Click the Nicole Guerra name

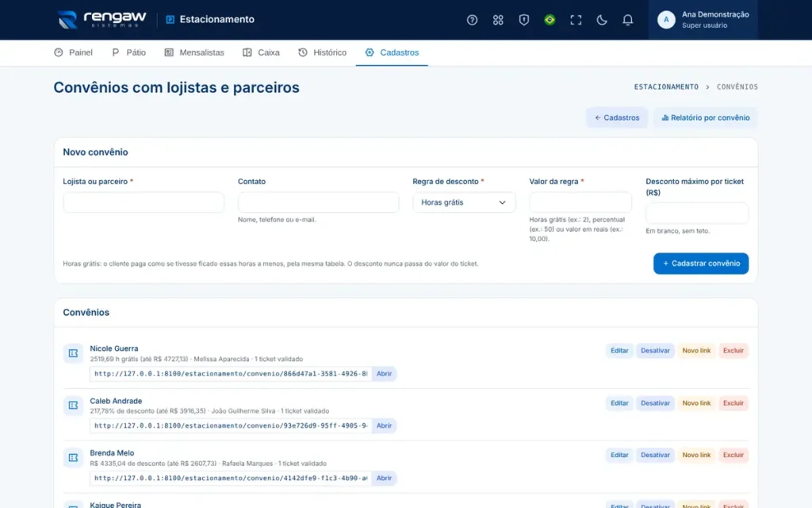114,348
